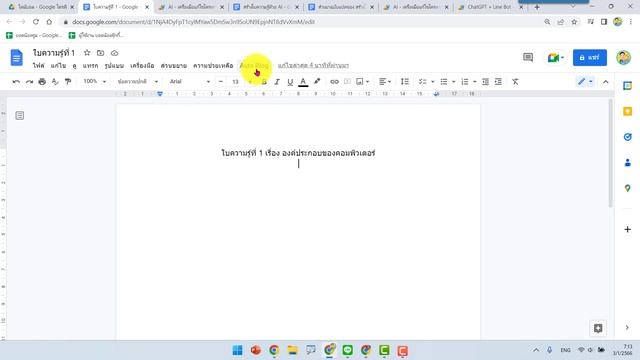Open the comment history
Viewport: 640px width, 360px height.
coord(528,58)
